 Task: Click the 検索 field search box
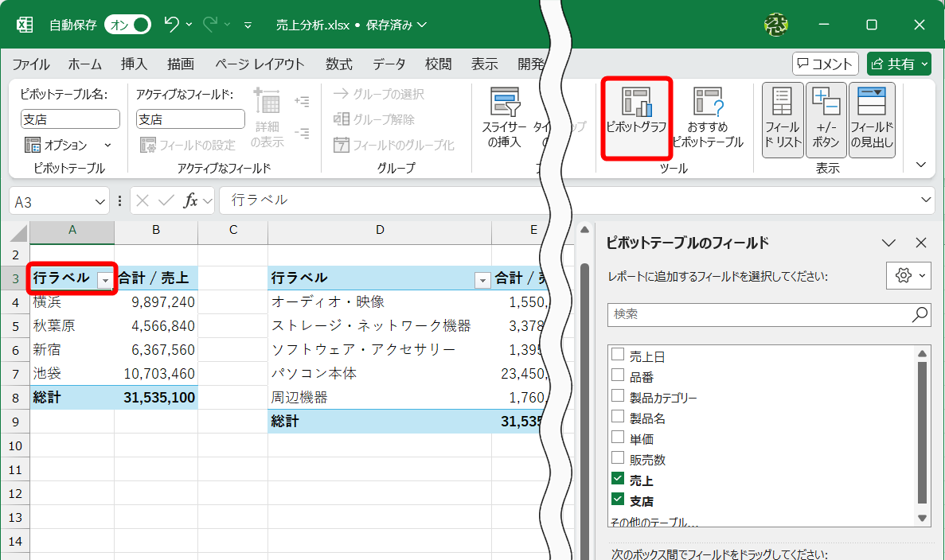pyautogui.click(x=769, y=314)
